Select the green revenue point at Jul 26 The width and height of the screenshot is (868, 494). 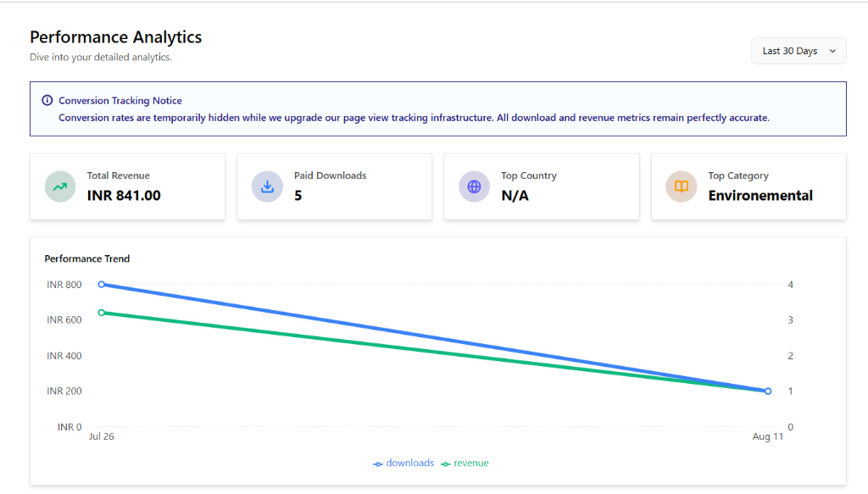tap(102, 313)
